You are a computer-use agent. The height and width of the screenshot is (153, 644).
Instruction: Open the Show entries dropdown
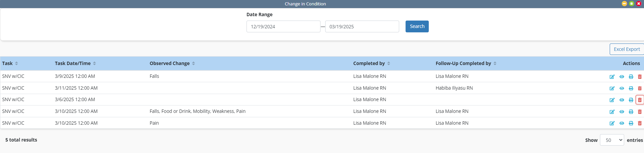pyautogui.click(x=612, y=140)
